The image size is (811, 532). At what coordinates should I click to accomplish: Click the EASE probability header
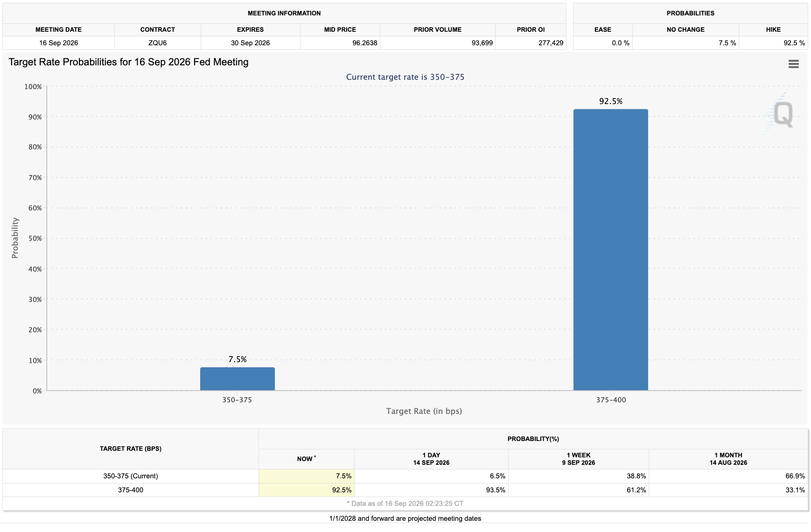[x=602, y=29]
